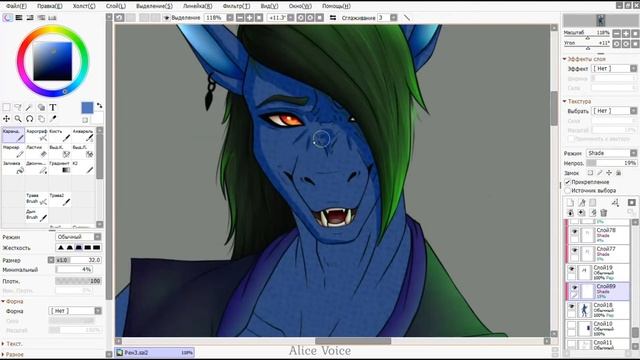Select the Ластик (Eraser) tool
This screenshot has width=640, height=360.
(36, 151)
